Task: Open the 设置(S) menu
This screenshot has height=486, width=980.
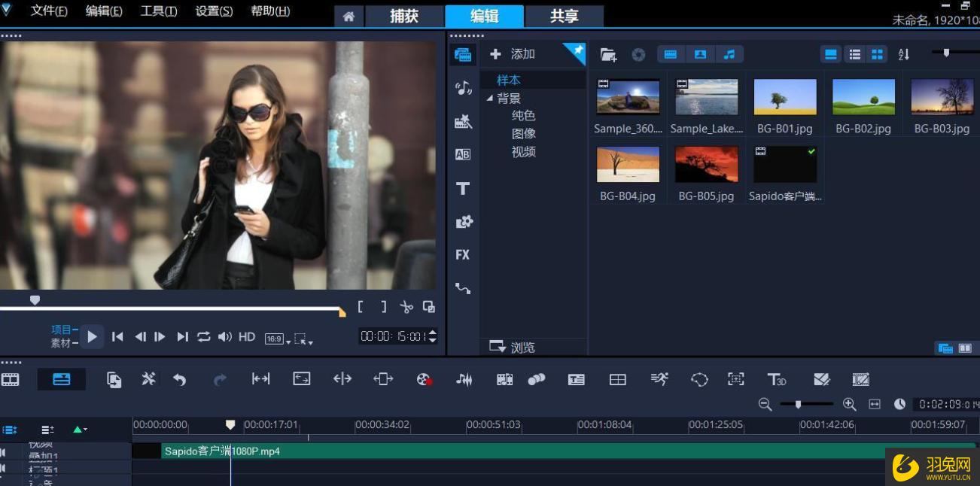Action: [214, 11]
